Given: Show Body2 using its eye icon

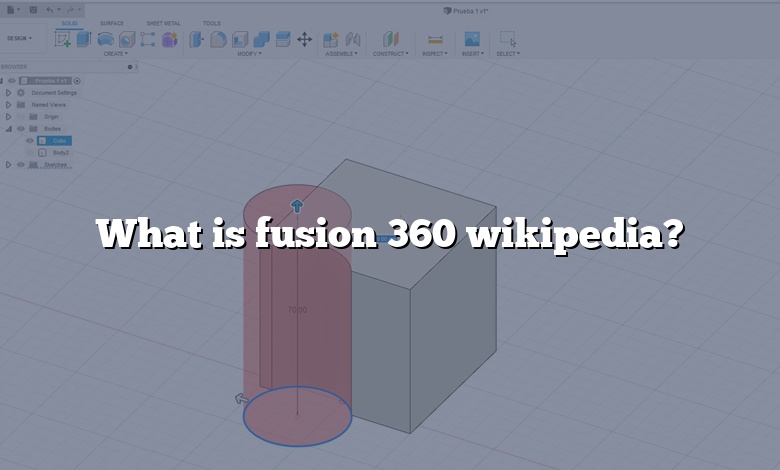Looking at the screenshot, I should [x=30, y=153].
